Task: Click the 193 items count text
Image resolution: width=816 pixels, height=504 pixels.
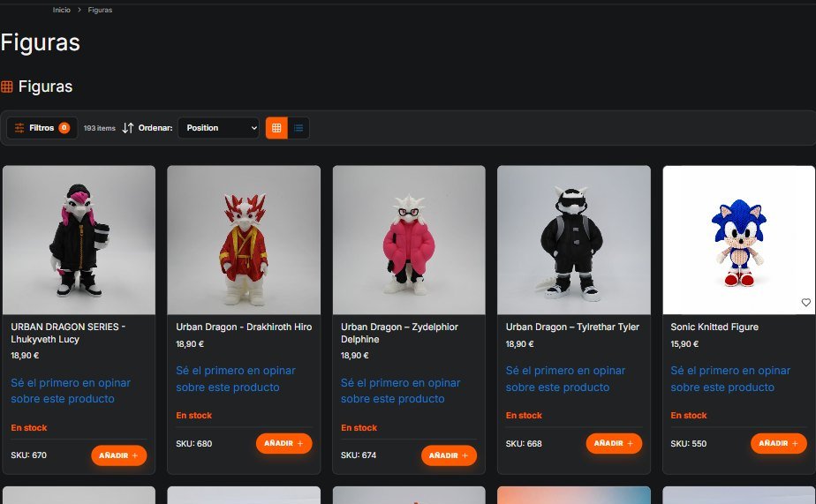Action: pyautogui.click(x=100, y=128)
